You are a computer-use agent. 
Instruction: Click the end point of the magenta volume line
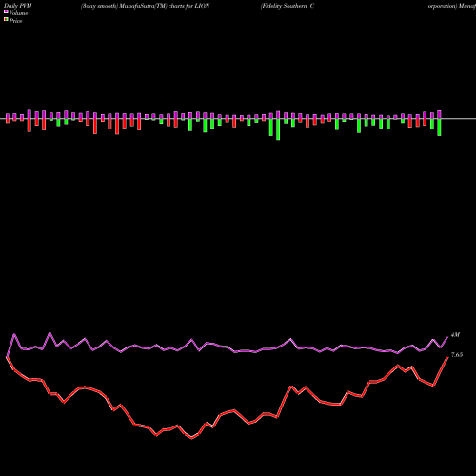pos(447,337)
